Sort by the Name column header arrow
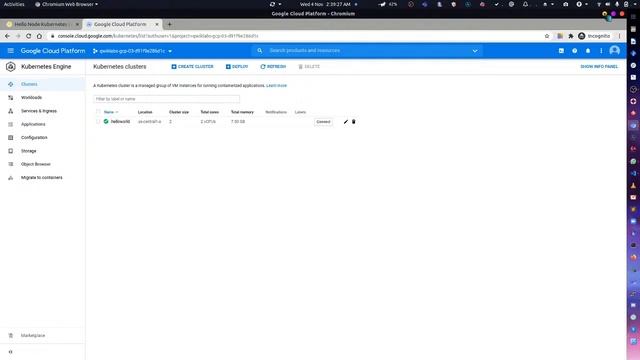The height and width of the screenshot is (360, 640). tap(117, 112)
